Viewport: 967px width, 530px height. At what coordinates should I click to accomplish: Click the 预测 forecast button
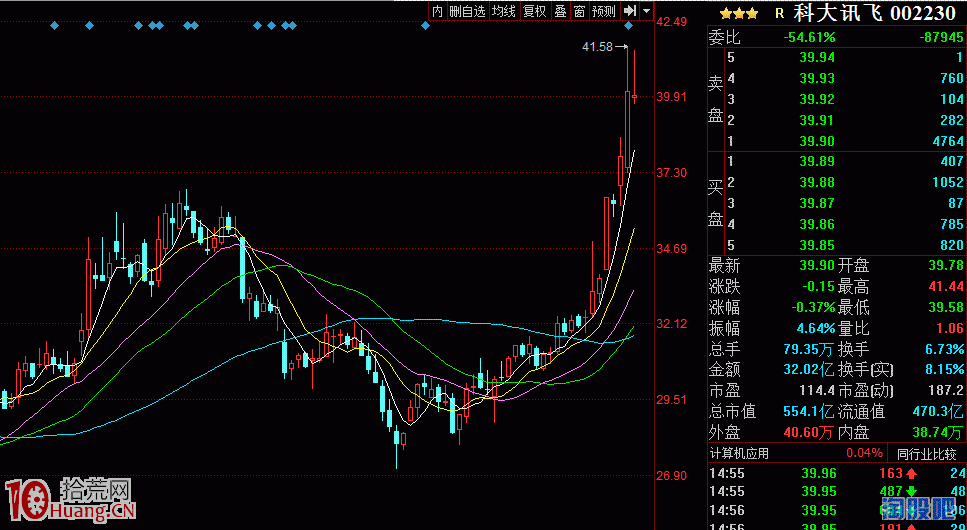pos(604,10)
